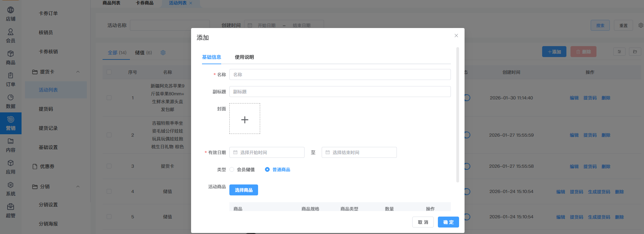The image size is (644, 234).
Task: Open the 选择开始时间 date picker
Action: tap(267, 152)
